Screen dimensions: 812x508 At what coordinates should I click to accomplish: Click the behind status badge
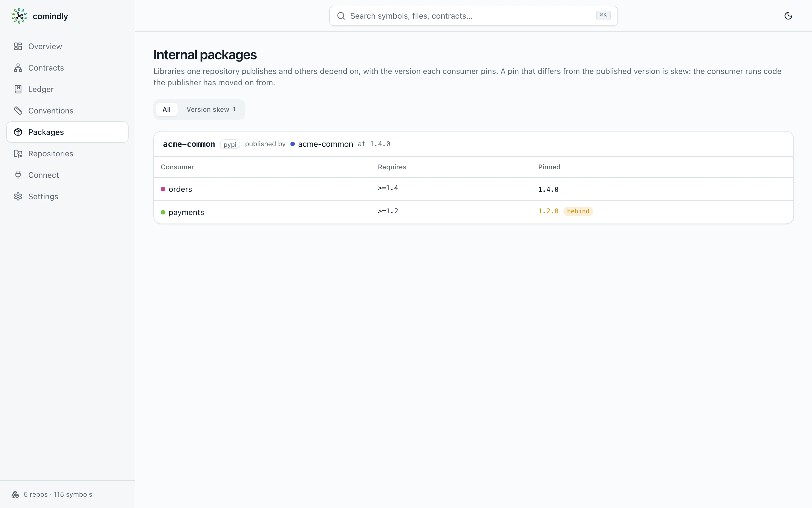(578, 211)
